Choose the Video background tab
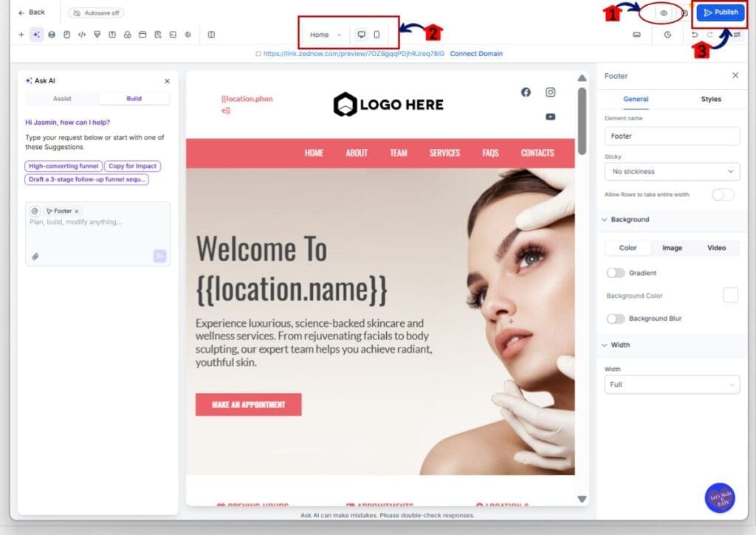This screenshot has height=535, width=756. [x=716, y=248]
